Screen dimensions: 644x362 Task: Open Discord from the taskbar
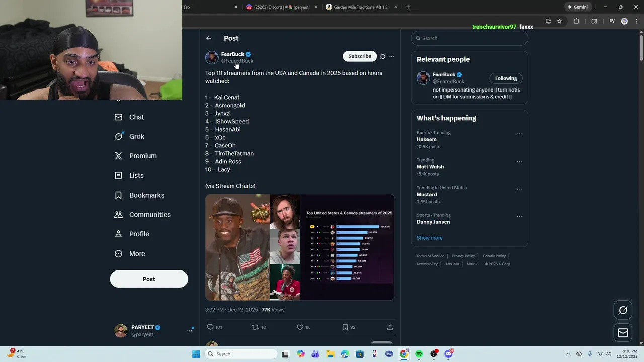448,354
